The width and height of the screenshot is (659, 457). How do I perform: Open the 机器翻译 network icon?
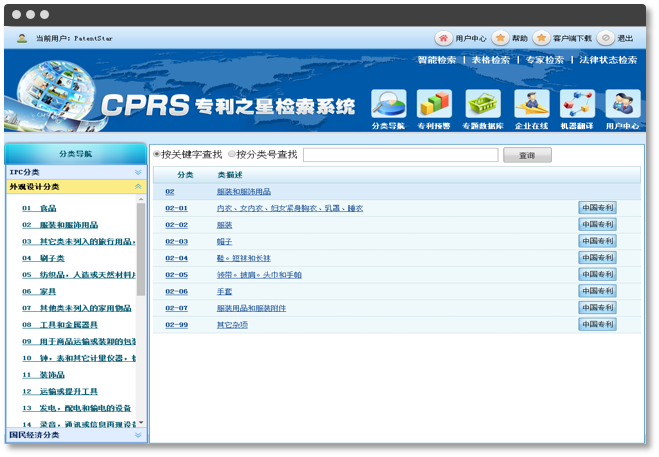pyautogui.click(x=577, y=103)
